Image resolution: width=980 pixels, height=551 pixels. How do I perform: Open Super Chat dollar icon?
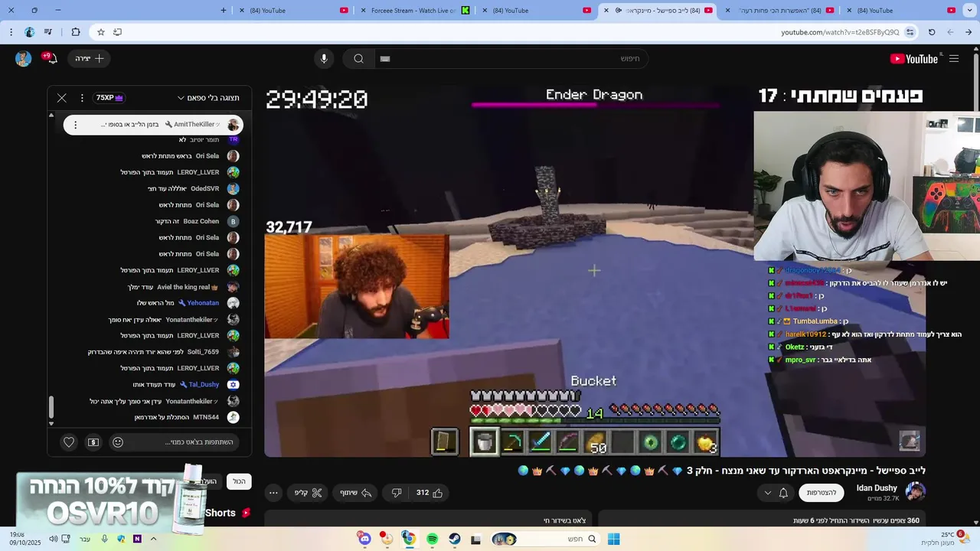coord(93,442)
